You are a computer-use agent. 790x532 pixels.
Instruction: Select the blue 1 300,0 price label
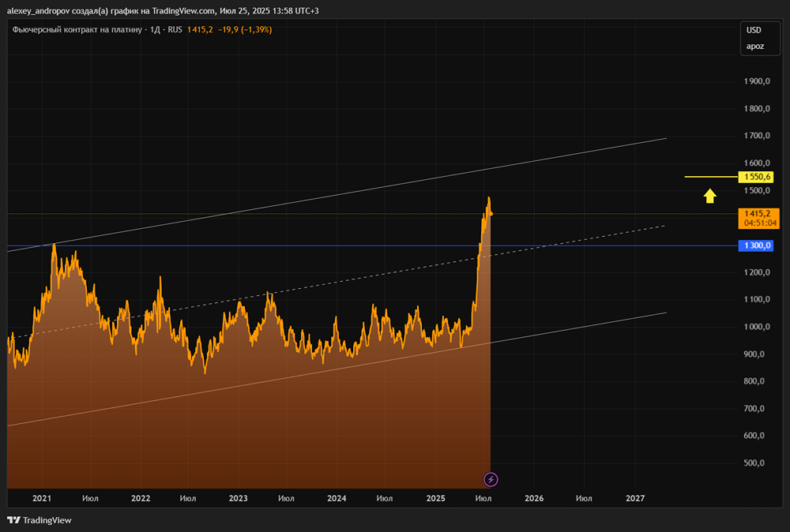pos(757,246)
